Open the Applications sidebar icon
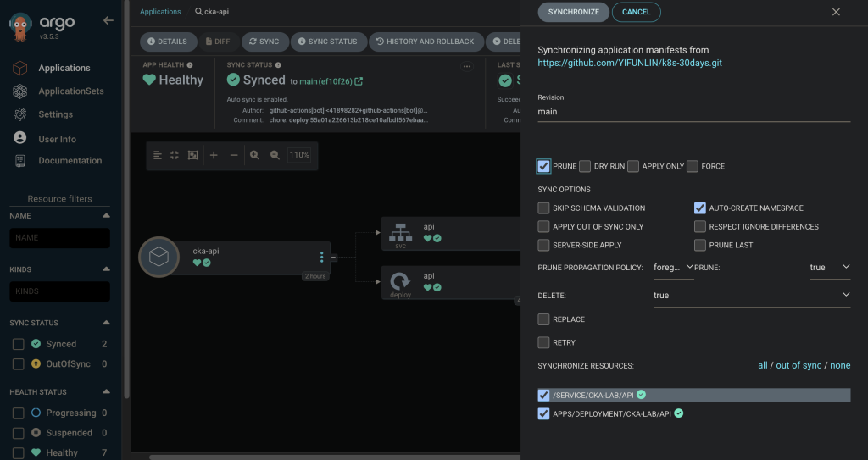 coord(20,68)
